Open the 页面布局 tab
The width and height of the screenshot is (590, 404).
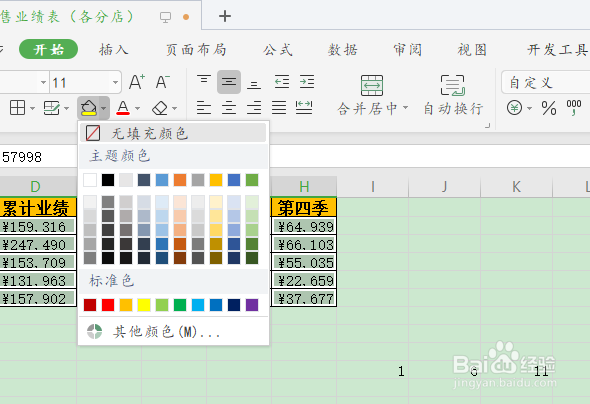(x=196, y=49)
